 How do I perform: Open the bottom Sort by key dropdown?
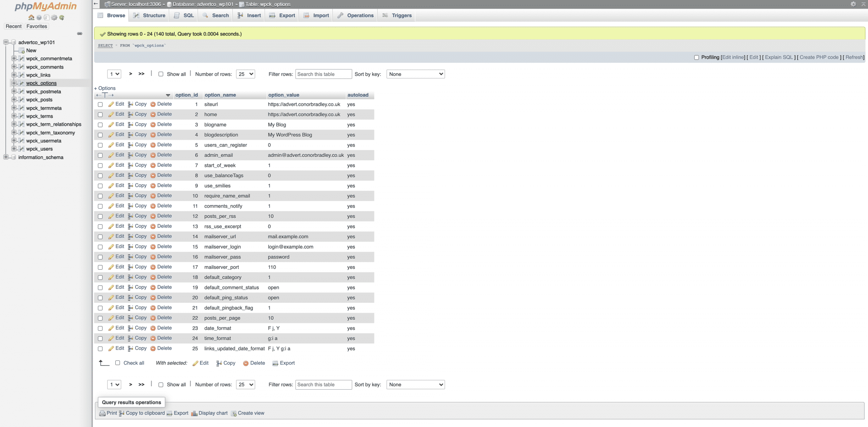pyautogui.click(x=416, y=385)
